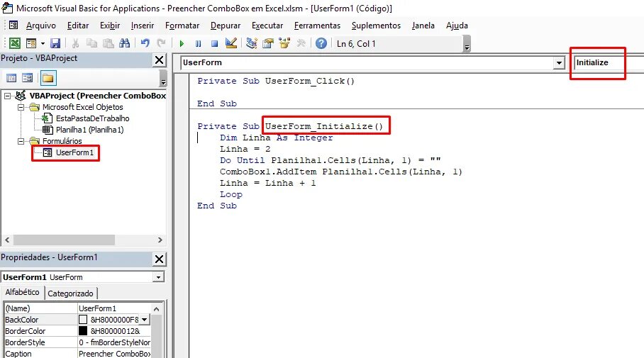Open the Arquivo menu
644x358 pixels.
40,26
